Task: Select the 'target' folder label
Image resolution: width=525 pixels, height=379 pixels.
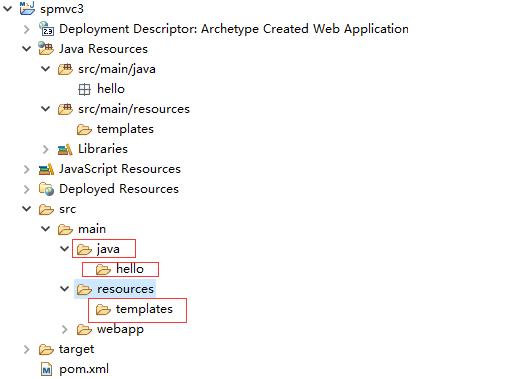Action: 76,350
